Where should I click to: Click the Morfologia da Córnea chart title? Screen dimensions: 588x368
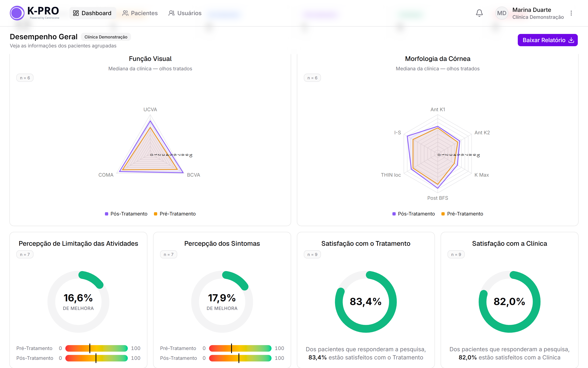[438, 59]
